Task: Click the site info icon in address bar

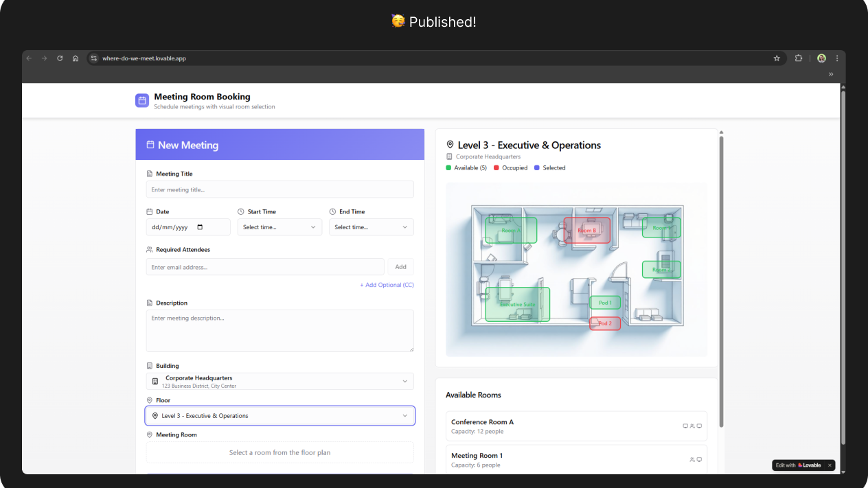Action: click(95, 58)
